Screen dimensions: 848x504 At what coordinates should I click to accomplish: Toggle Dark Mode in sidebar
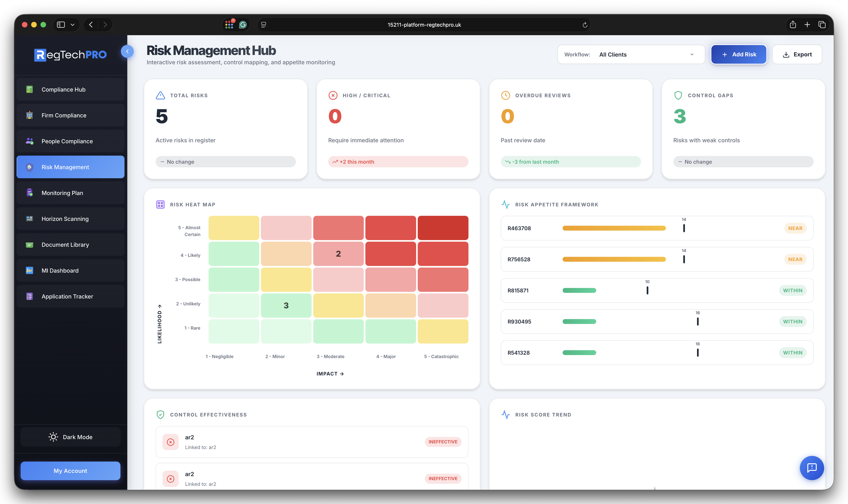(x=70, y=437)
